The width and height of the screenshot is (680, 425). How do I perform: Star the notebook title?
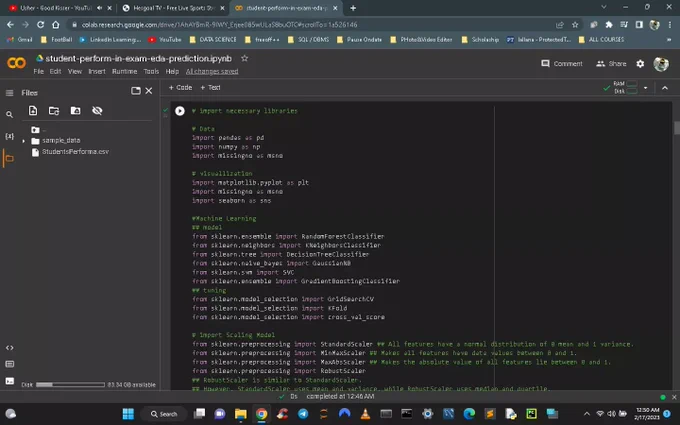coord(245,58)
